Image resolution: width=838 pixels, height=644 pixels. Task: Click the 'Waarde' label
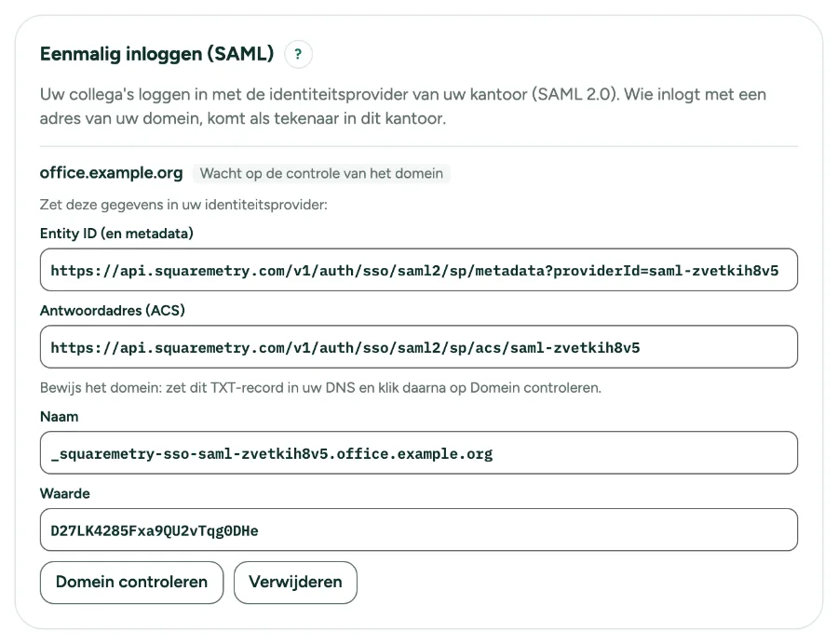point(64,493)
